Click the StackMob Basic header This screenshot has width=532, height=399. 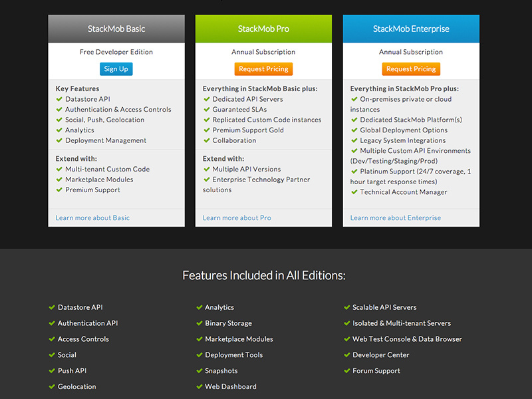116,29
